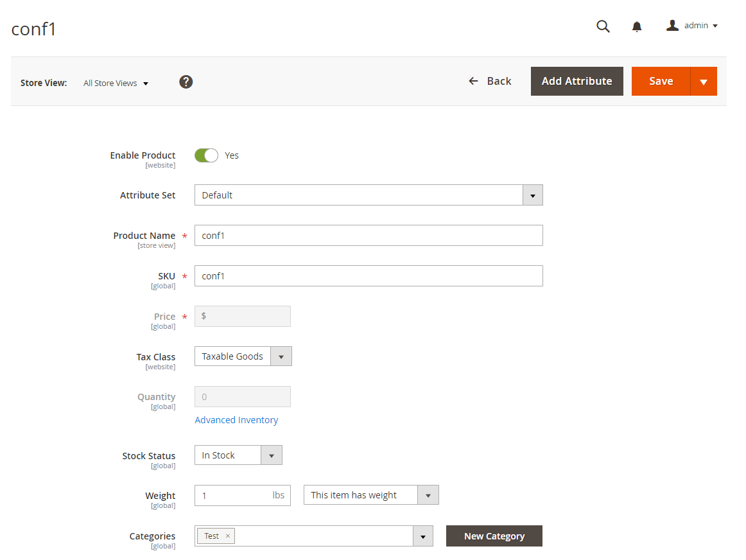Open the Attribute Set dropdown

click(x=369, y=195)
